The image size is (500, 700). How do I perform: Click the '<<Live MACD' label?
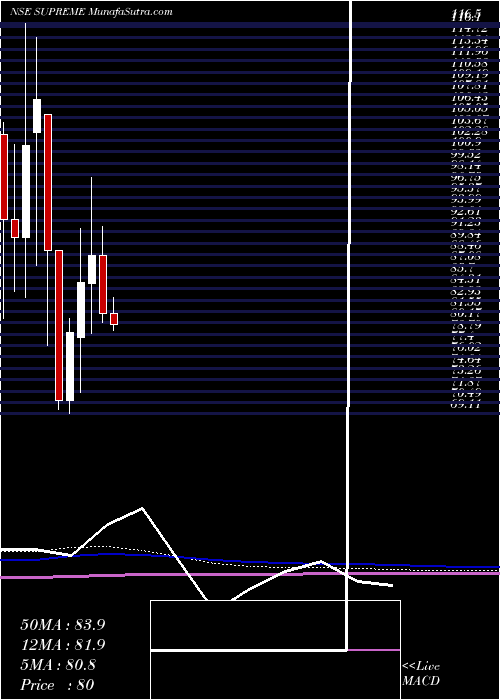coord(421,674)
